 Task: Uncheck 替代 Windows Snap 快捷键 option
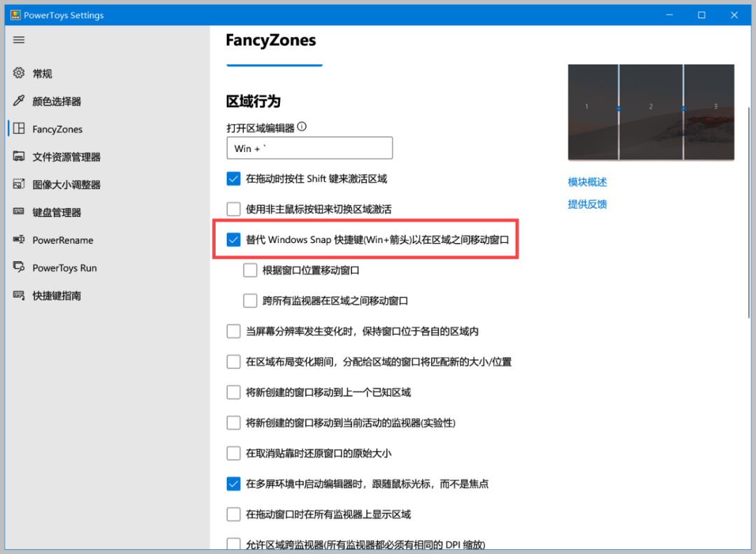click(233, 240)
